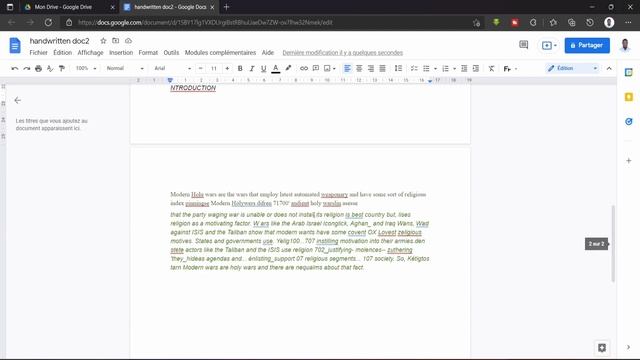Close the outline panel with back arrow
This screenshot has height=360, width=640.
click(18, 100)
